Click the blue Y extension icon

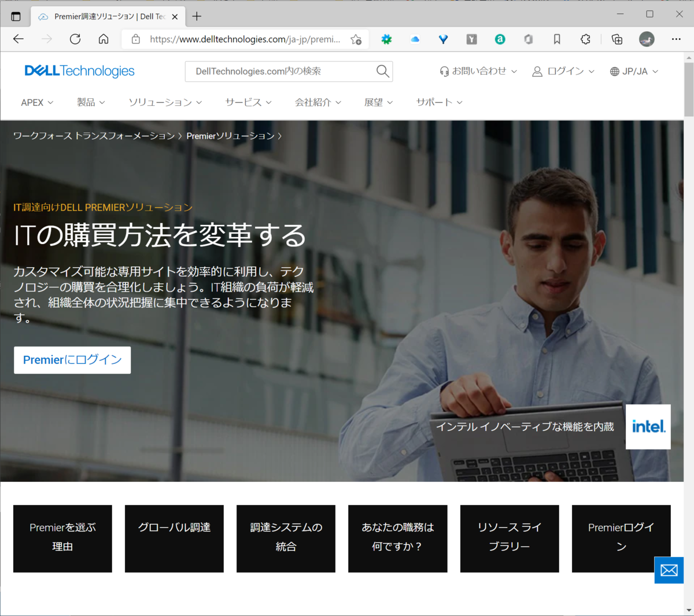click(x=443, y=39)
